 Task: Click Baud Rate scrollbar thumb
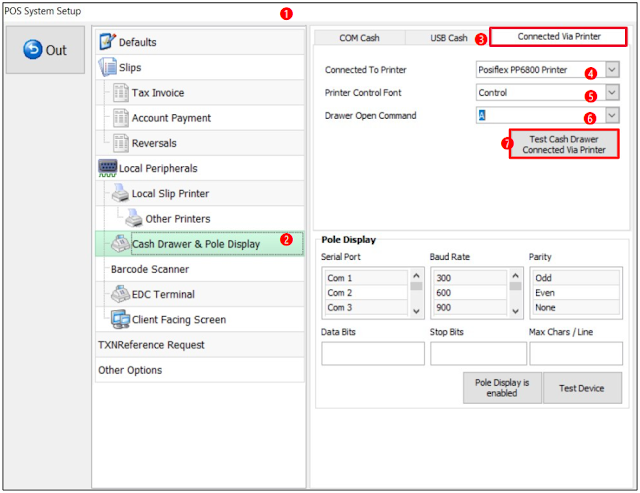pos(516,286)
